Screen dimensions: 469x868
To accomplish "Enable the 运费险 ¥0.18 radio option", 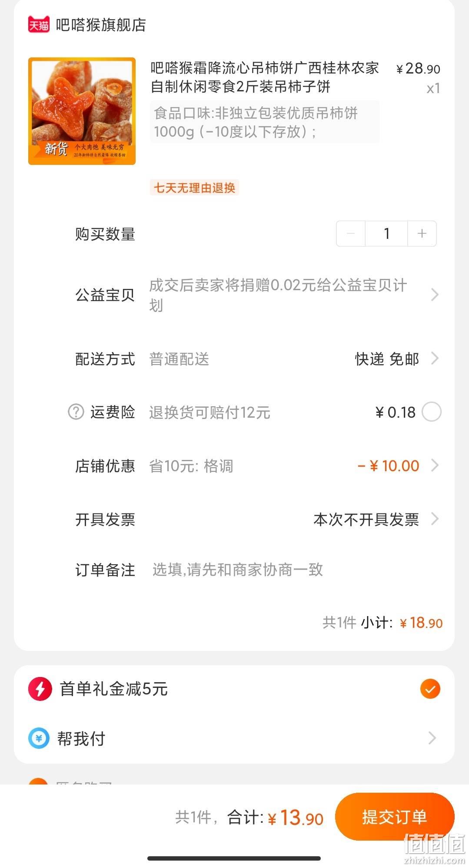I will point(432,412).
